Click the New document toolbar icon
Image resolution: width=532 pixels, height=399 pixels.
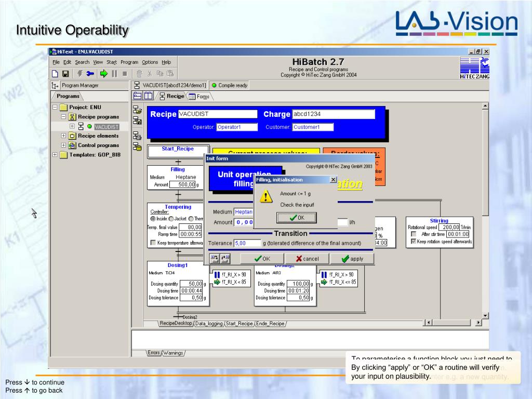point(55,74)
